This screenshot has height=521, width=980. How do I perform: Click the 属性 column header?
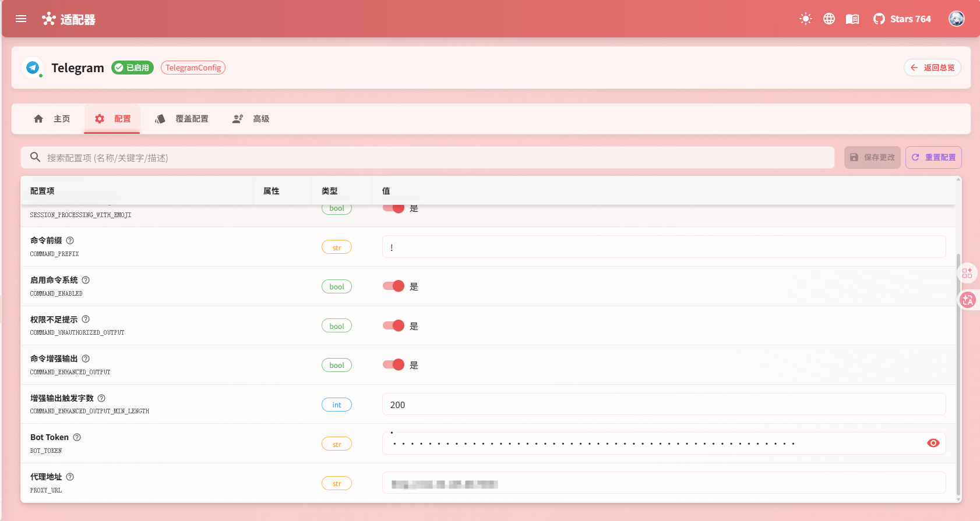[x=272, y=191]
